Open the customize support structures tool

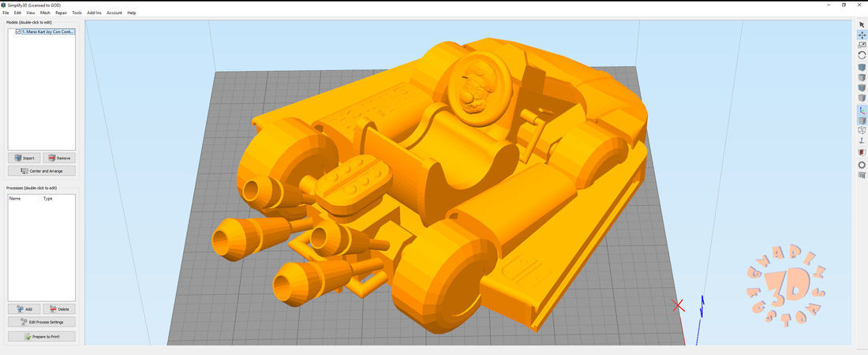pos(862,175)
